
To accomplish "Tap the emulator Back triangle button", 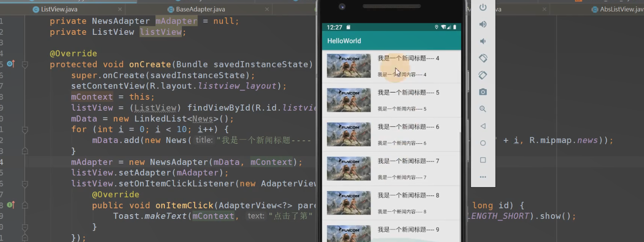I will point(483,126).
